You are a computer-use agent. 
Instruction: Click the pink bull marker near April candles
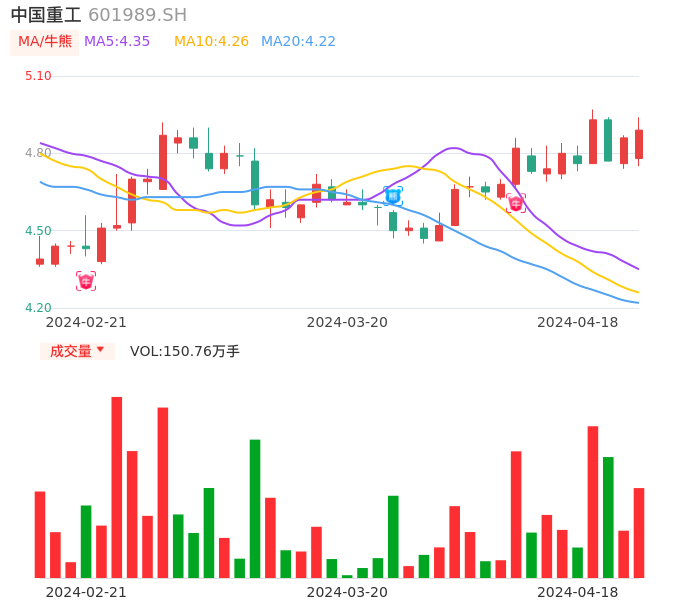pos(516,203)
